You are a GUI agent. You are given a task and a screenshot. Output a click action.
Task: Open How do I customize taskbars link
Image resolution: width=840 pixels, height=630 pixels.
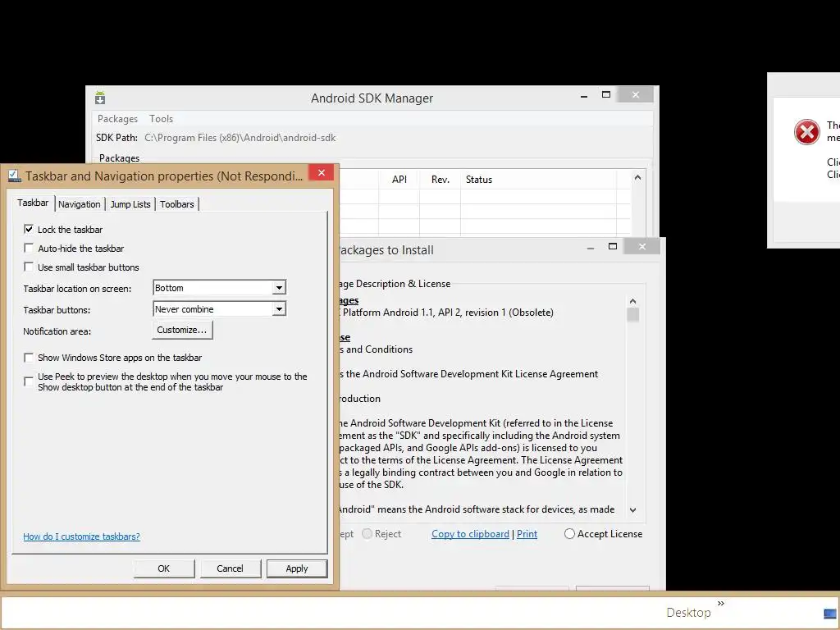tap(81, 536)
